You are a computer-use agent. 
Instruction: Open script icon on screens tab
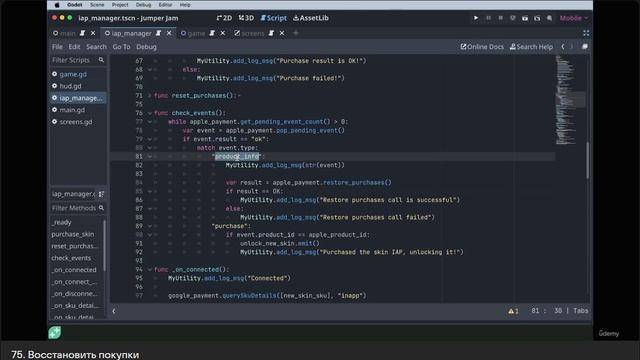[271, 33]
